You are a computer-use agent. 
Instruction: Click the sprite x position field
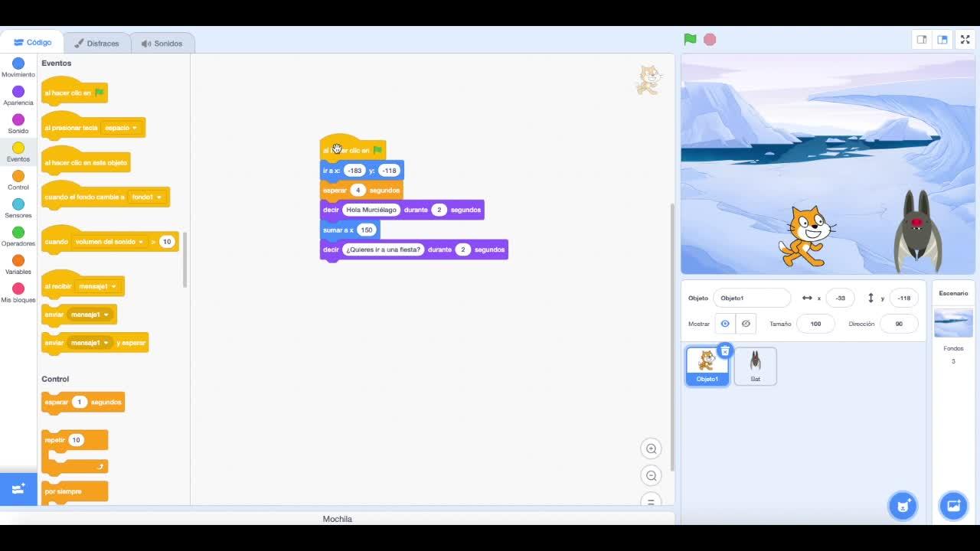[x=840, y=298]
